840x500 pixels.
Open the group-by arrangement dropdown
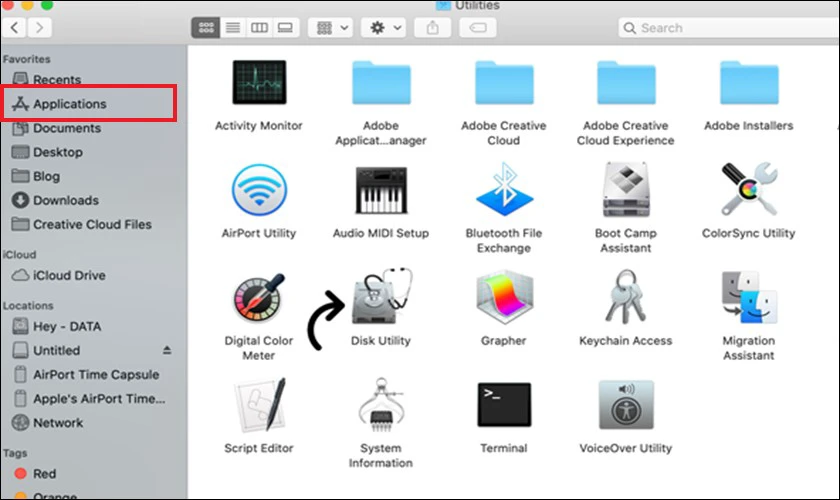[x=331, y=28]
